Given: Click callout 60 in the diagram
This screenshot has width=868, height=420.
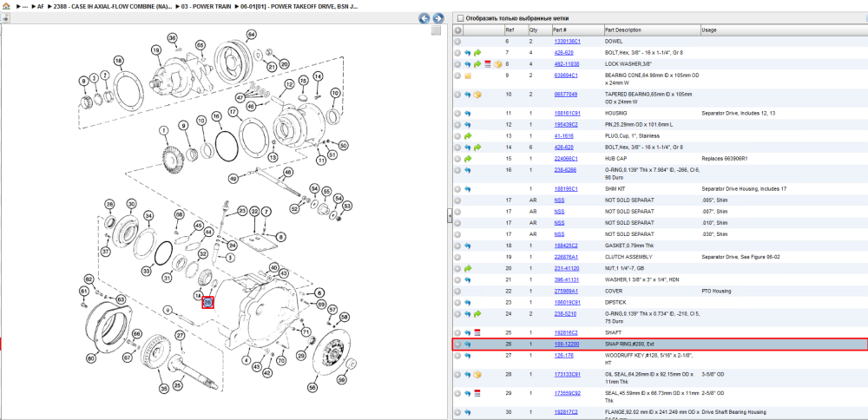Looking at the screenshot, I should (x=91, y=358).
